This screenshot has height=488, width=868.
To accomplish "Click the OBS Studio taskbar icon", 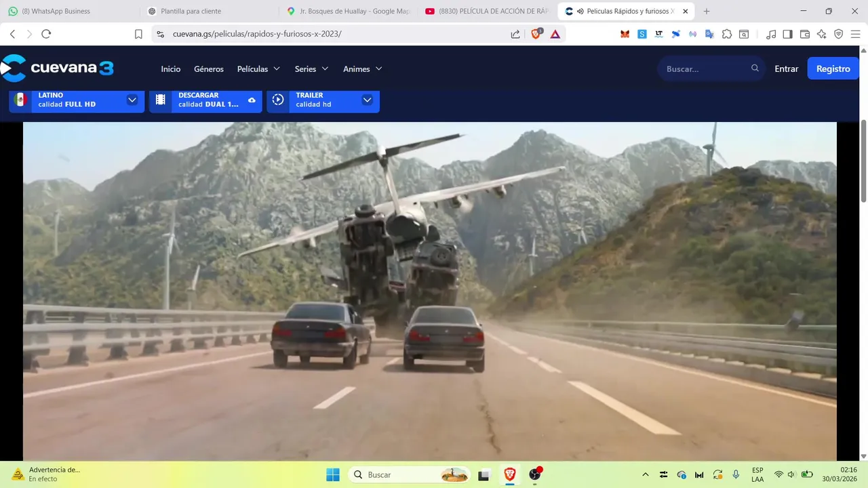I will (535, 474).
